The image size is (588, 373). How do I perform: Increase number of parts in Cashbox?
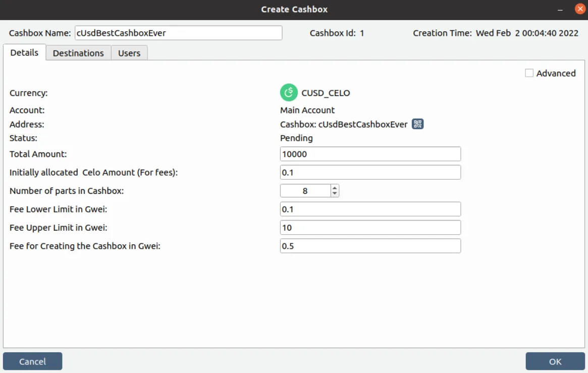[335, 188]
